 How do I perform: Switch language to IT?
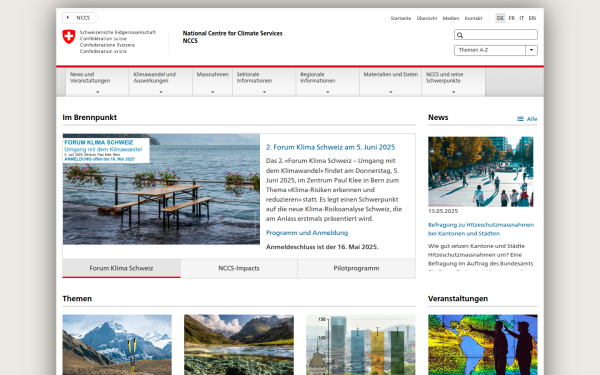pos(522,18)
